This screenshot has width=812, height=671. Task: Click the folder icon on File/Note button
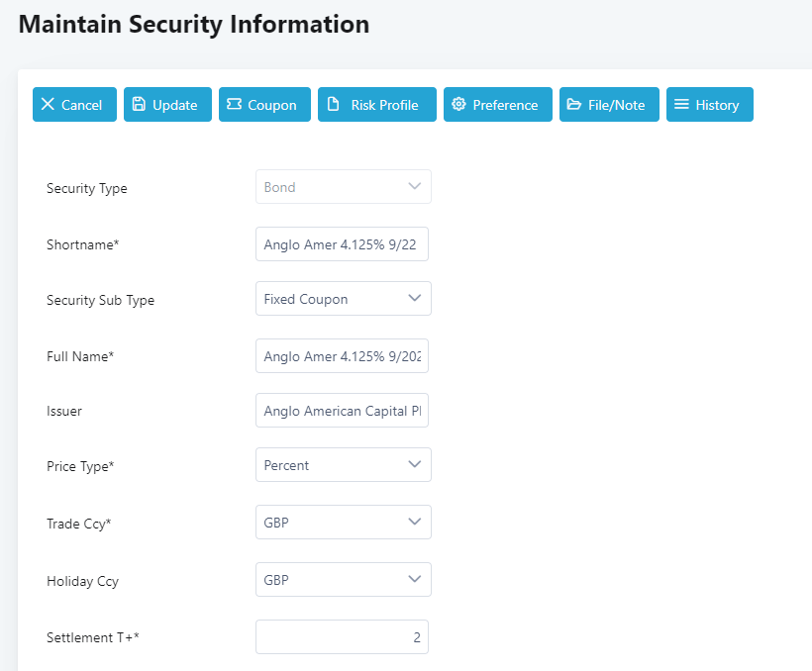pos(574,105)
